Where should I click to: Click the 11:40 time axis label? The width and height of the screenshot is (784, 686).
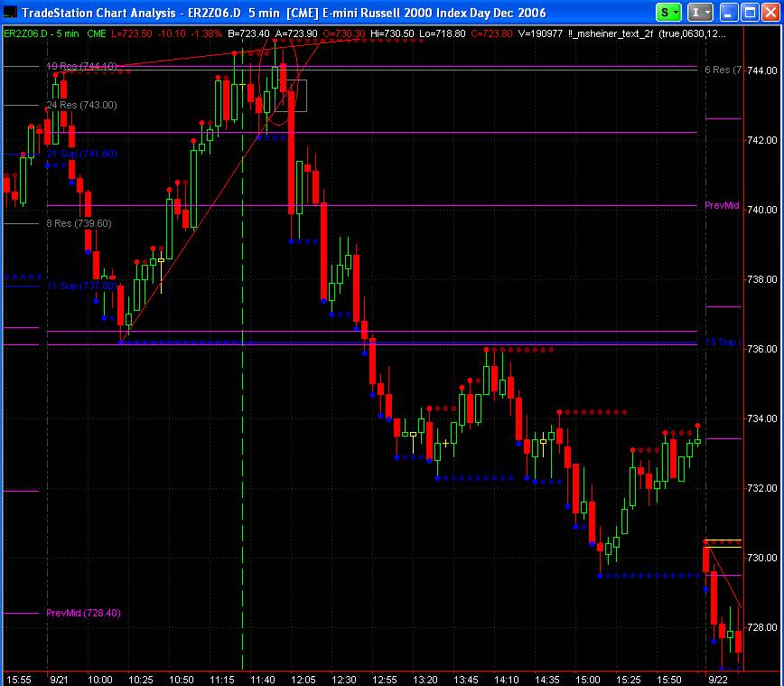(263, 680)
